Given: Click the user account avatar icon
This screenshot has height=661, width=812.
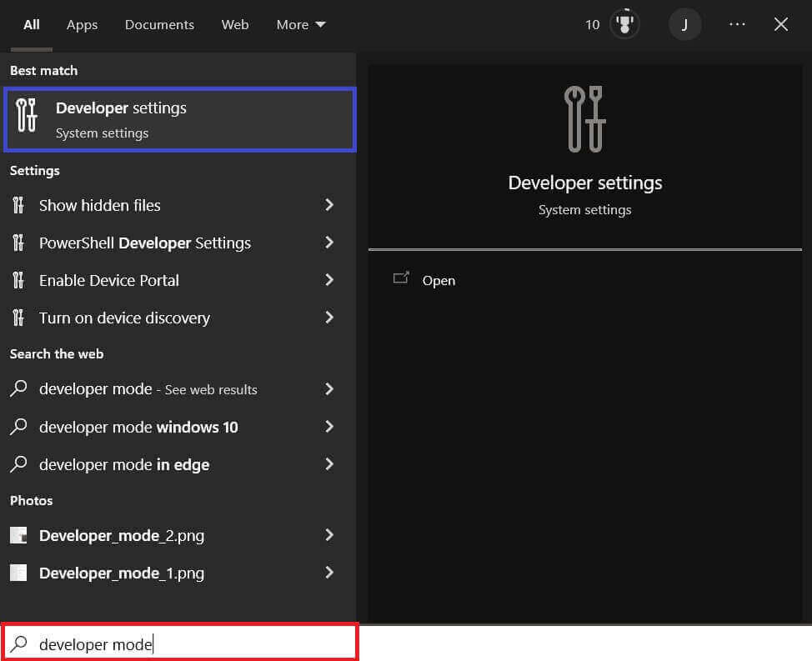Looking at the screenshot, I should (x=684, y=24).
